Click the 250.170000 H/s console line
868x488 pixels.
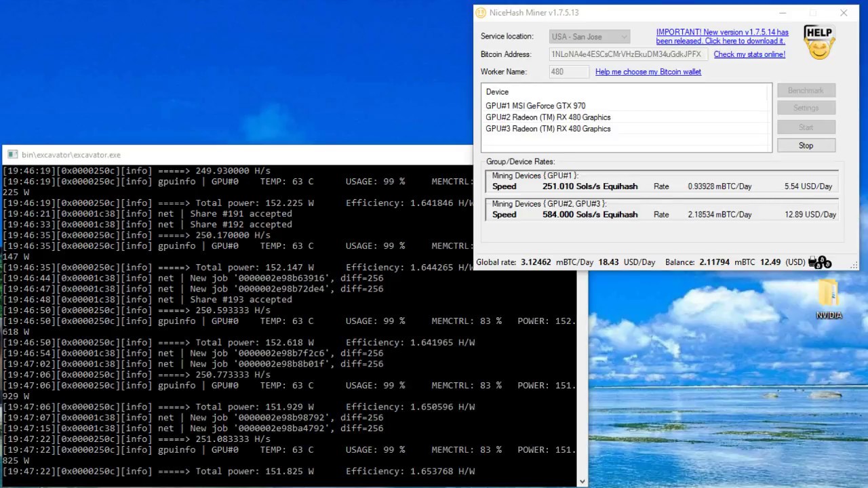coord(136,235)
